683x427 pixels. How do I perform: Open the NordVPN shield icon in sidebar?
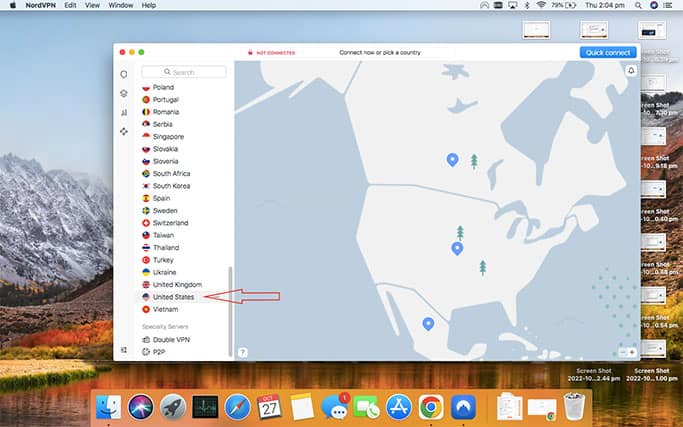pos(124,75)
